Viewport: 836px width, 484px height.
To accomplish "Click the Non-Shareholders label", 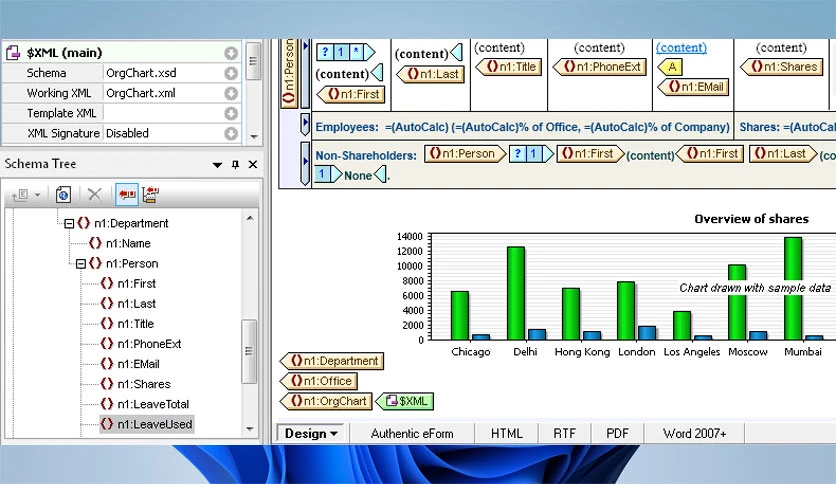I will 366,156.
